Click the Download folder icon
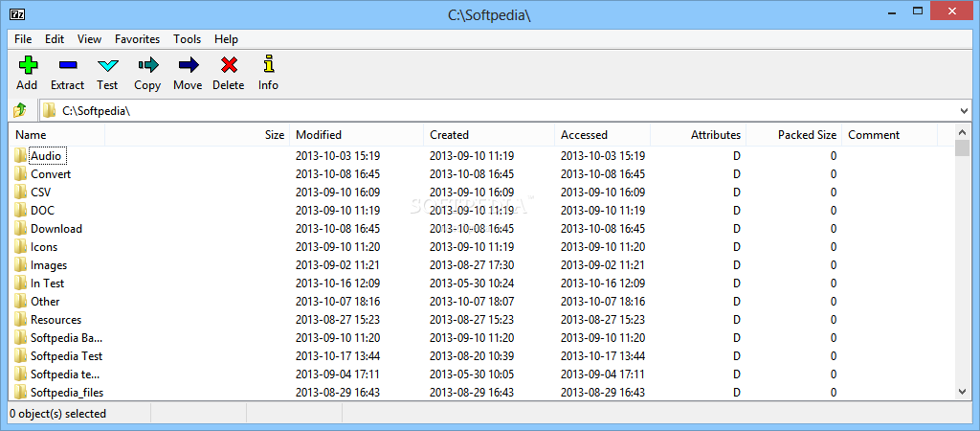This screenshot has width=980, height=431. tap(21, 228)
